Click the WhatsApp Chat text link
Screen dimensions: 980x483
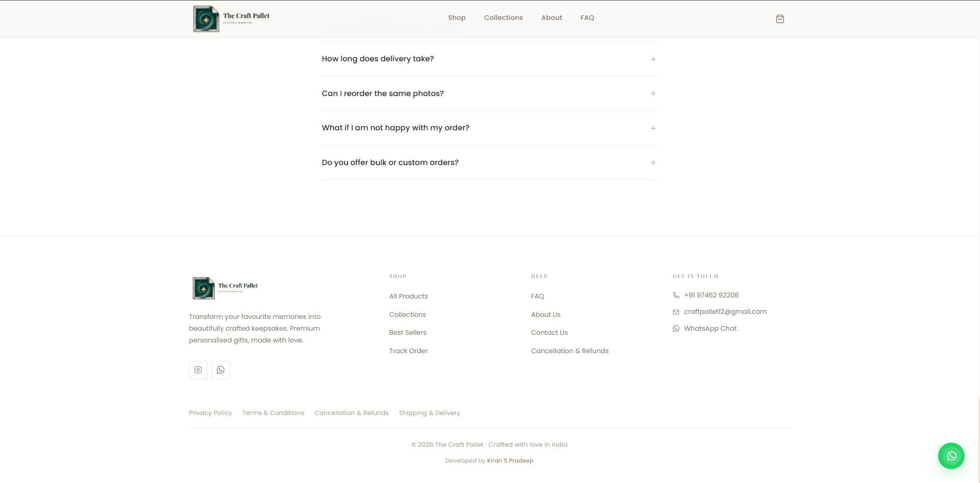coord(710,329)
